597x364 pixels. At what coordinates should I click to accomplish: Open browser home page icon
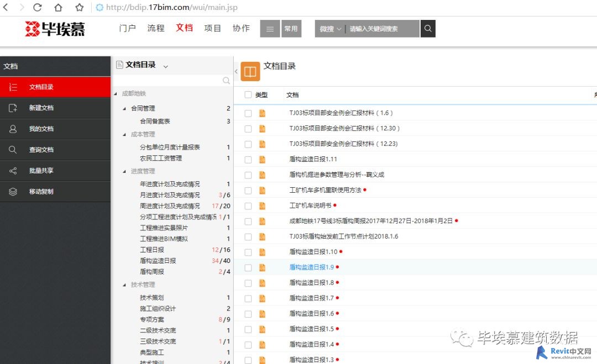[x=58, y=7]
